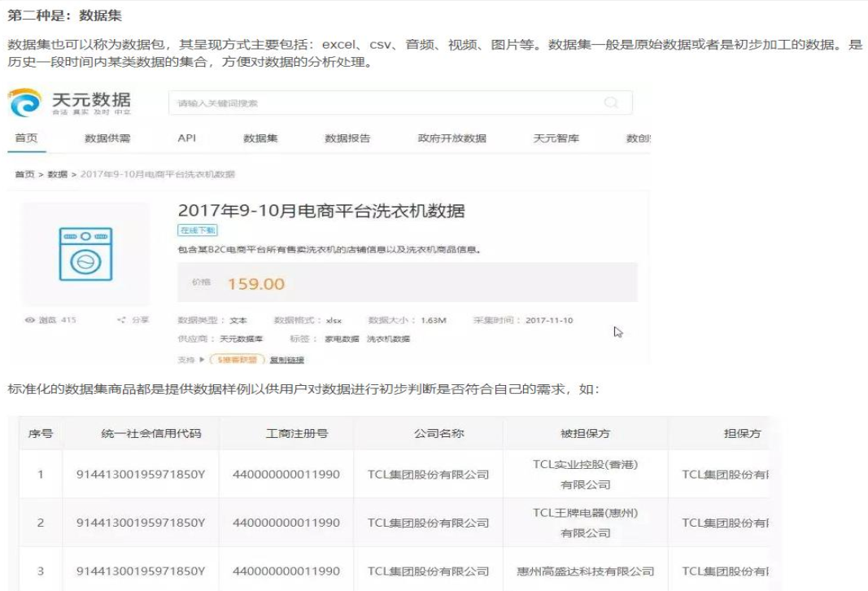The height and width of the screenshot is (591, 868).
Task: Click the 在线下载 tag badge
Action: tap(198, 230)
